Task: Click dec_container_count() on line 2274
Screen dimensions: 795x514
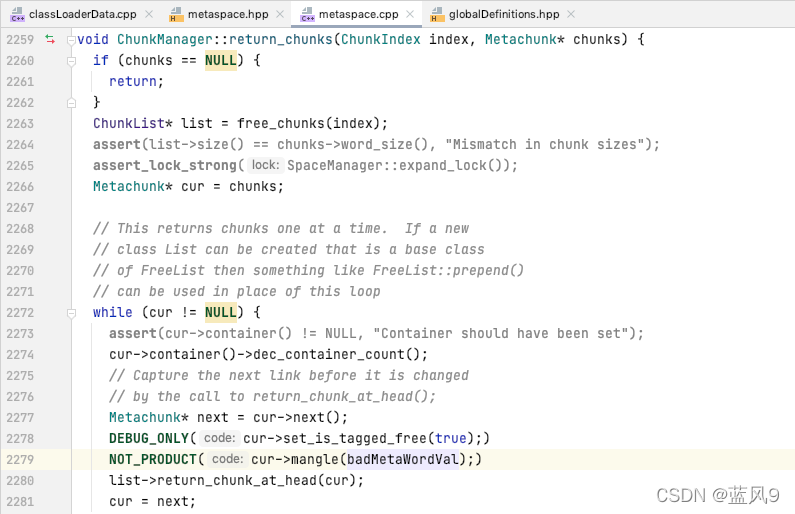Action: coord(336,354)
